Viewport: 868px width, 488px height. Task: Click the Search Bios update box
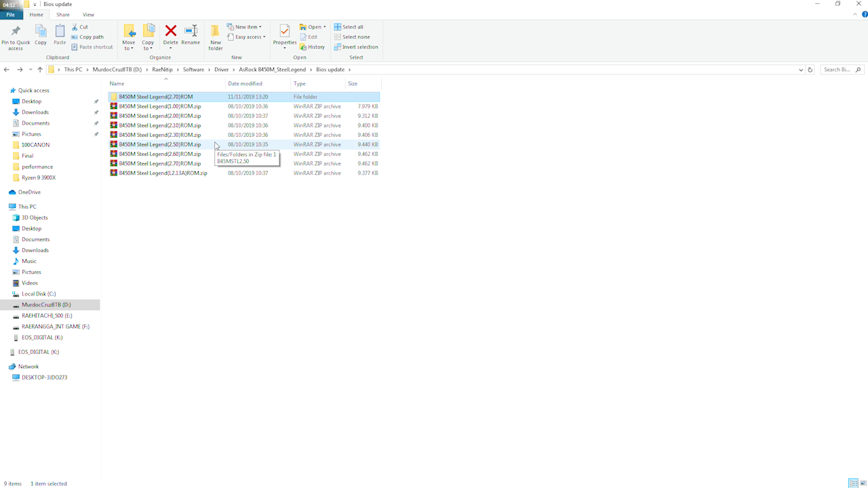[x=843, y=69]
